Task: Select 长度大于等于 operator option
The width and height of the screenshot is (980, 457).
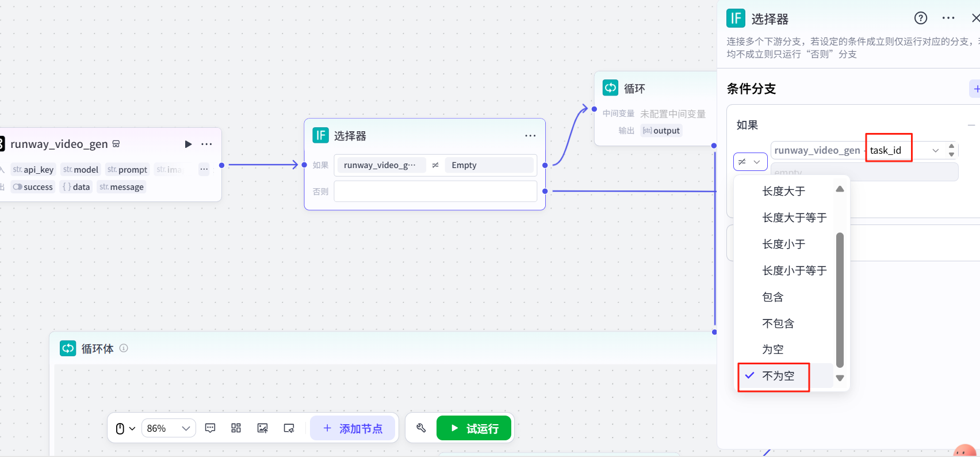Action: click(784, 218)
